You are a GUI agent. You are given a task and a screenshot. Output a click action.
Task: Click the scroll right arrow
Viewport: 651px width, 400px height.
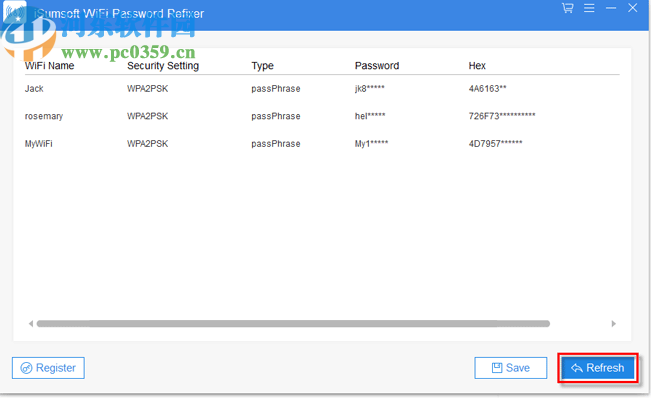613,324
